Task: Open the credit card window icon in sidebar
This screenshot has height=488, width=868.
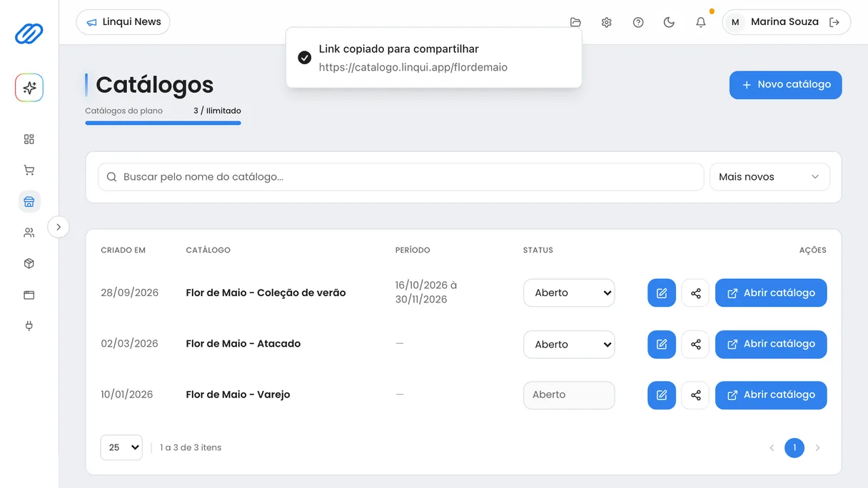Action: pos(29,295)
